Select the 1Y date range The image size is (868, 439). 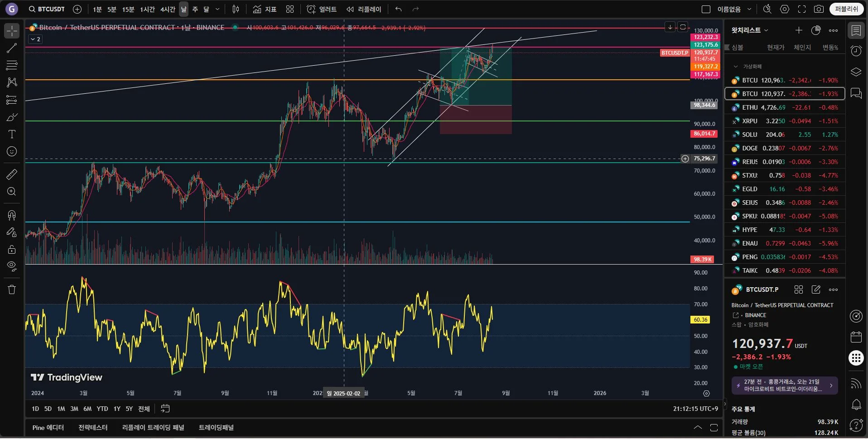(117, 409)
